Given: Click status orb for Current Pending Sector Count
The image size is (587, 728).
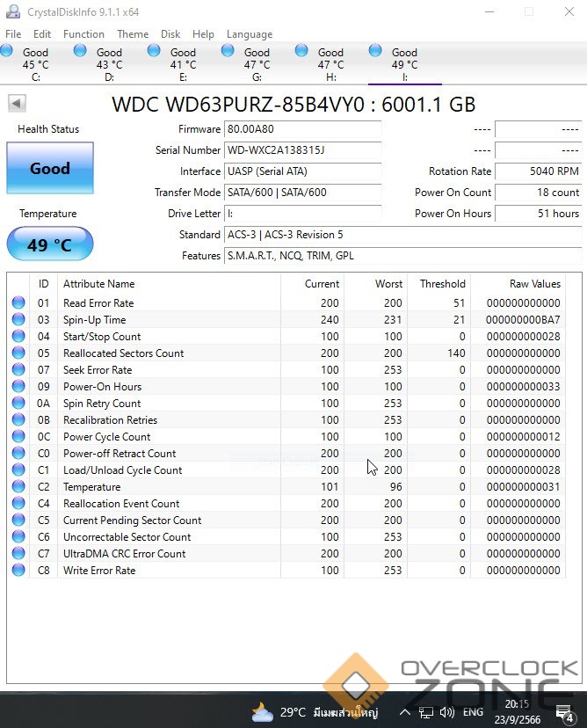Looking at the screenshot, I should point(18,520).
